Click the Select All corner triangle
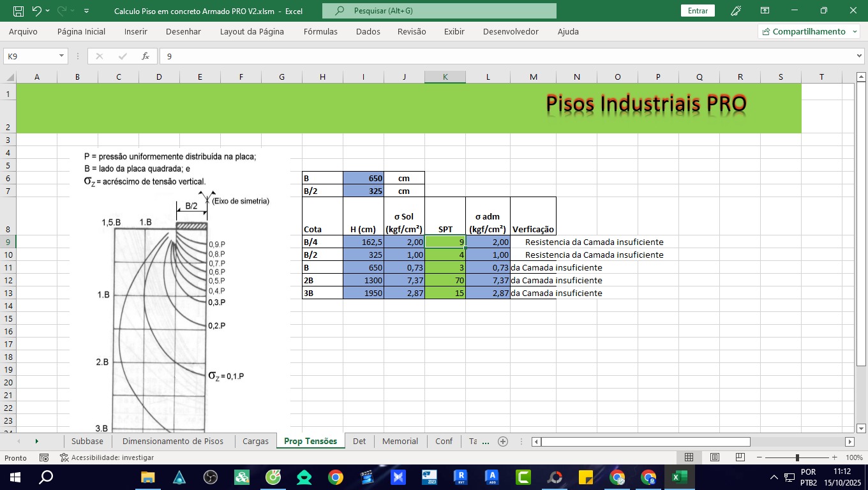The image size is (868, 490). [10, 77]
